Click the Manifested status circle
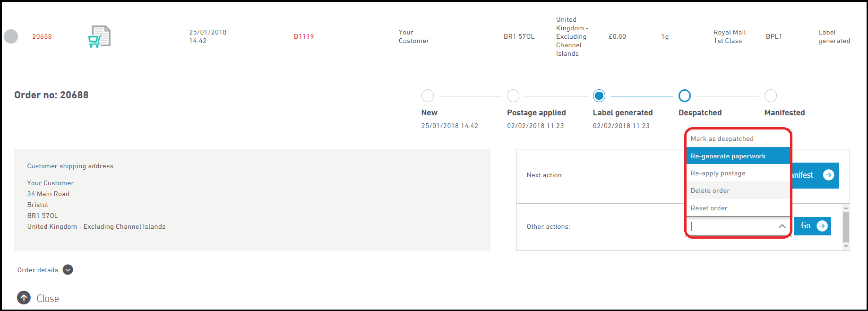This screenshot has height=311, width=868. click(x=771, y=96)
